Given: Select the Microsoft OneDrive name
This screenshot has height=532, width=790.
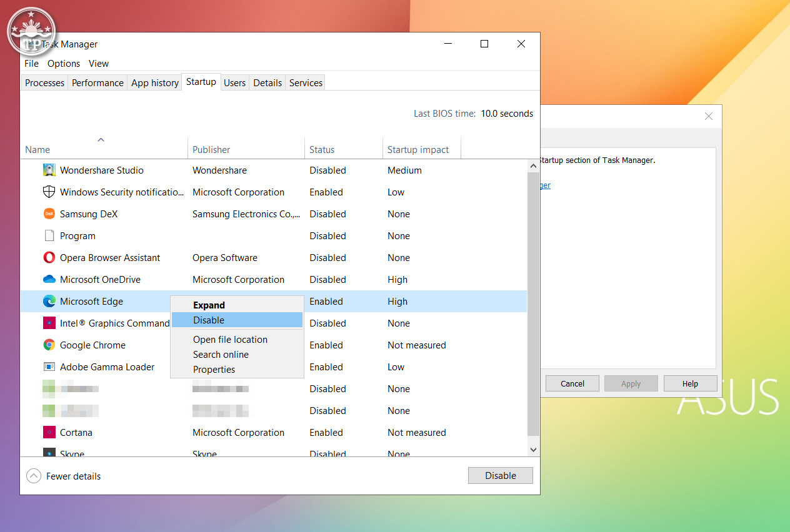Looking at the screenshot, I should pyautogui.click(x=100, y=279).
